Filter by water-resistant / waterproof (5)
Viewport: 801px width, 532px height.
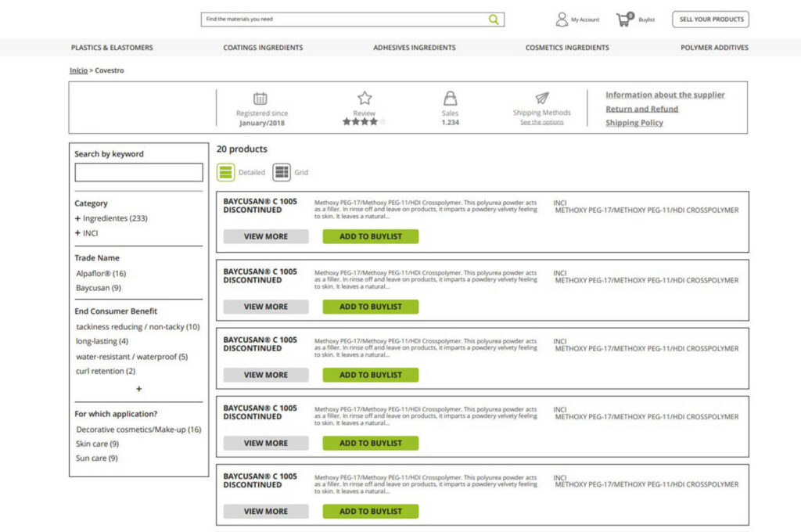(x=131, y=357)
